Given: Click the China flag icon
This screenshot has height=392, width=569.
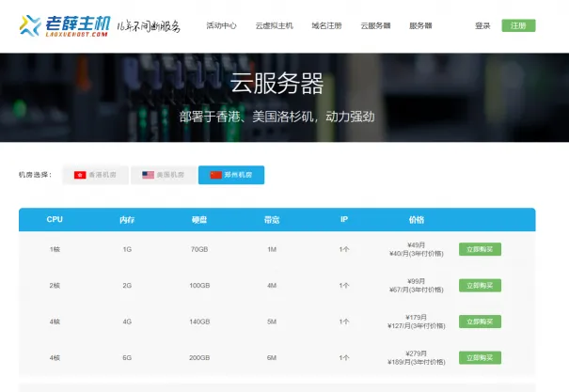Looking at the screenshot, I should click(x=216, y=175).
